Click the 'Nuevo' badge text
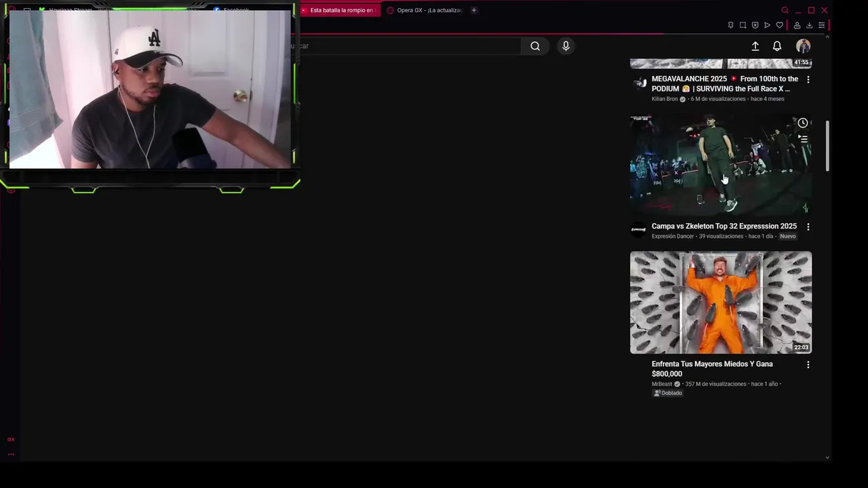 787,237
